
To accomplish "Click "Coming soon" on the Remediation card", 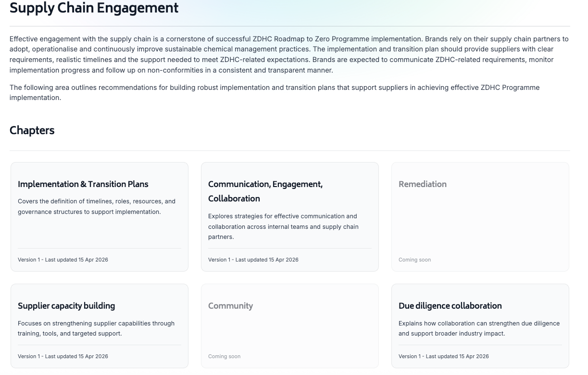I will click(414, 260).
